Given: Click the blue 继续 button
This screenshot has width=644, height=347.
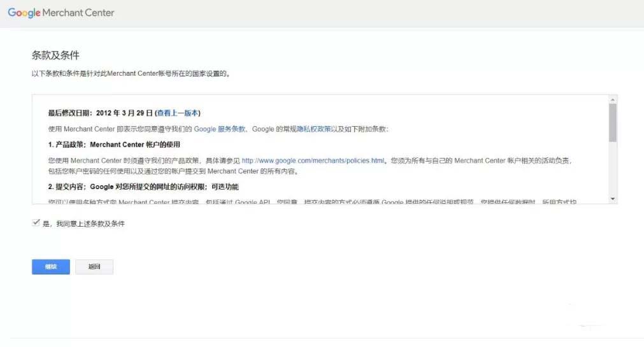Looking at the screenshot, I should tap(51, 267).
